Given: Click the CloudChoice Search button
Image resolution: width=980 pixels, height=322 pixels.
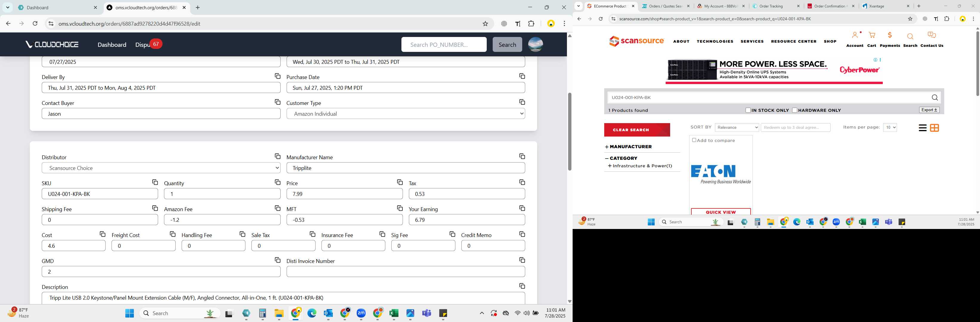Looking at the screenshot, I should coord(507,44).
